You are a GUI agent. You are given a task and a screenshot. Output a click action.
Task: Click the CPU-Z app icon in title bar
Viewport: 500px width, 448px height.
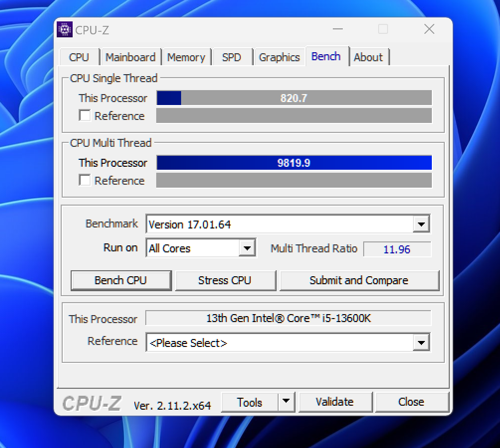tap(65, 30)
